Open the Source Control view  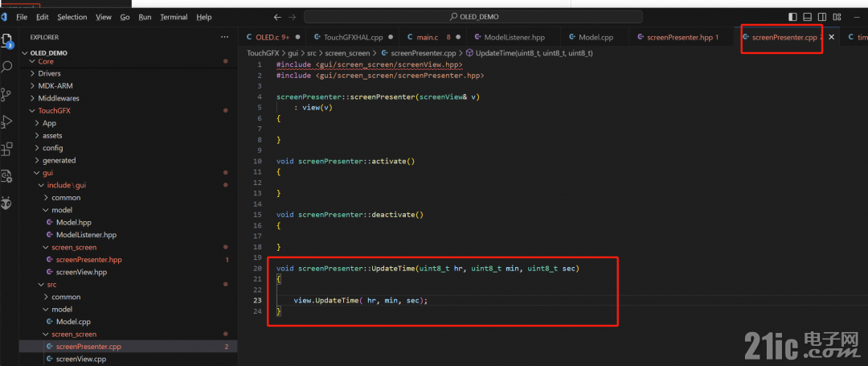tap(6, 94)
